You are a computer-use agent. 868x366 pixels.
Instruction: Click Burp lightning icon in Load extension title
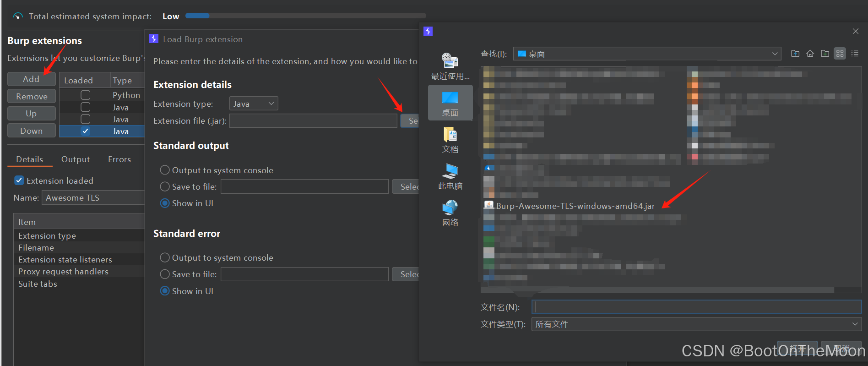point(154,39)
